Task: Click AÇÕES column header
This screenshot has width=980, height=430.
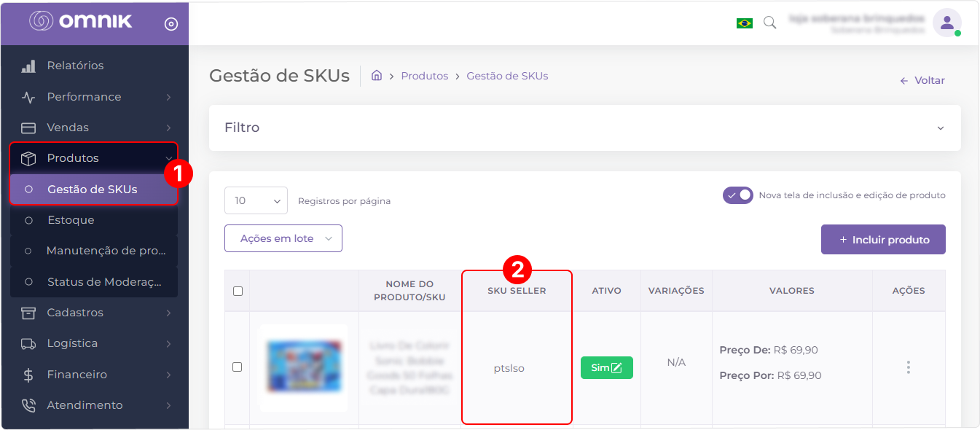Action: coord(909,291)
